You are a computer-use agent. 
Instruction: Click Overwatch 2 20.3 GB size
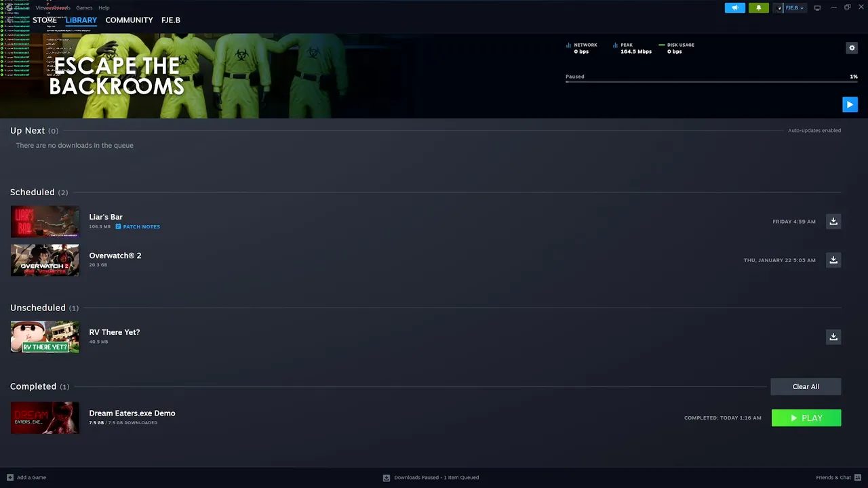(98, 265)
